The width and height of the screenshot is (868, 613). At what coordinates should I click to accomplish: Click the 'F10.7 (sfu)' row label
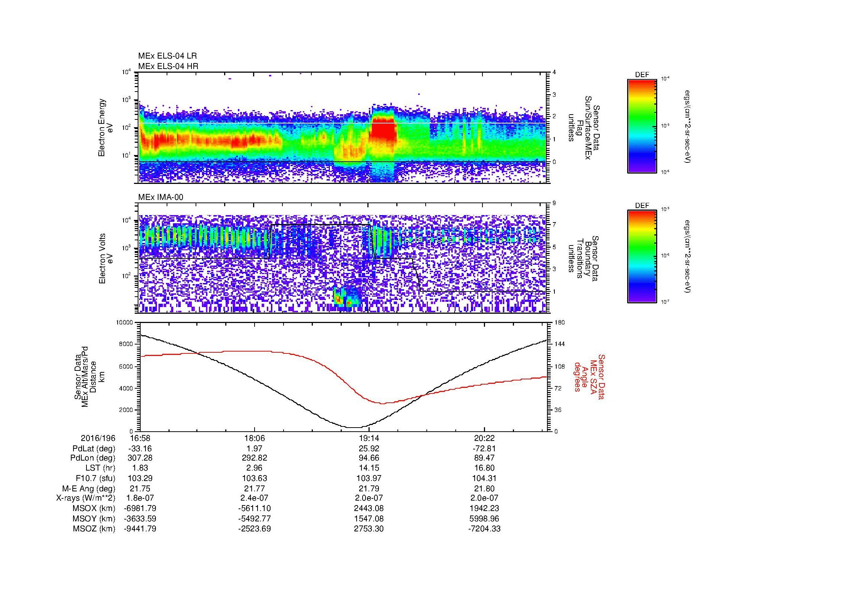point(95,478)
